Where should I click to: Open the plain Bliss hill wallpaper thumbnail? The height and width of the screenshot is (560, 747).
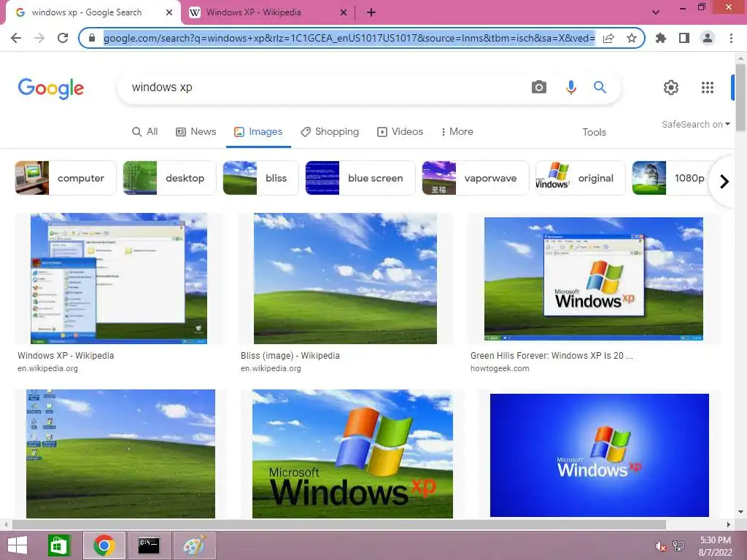[345, 278]
